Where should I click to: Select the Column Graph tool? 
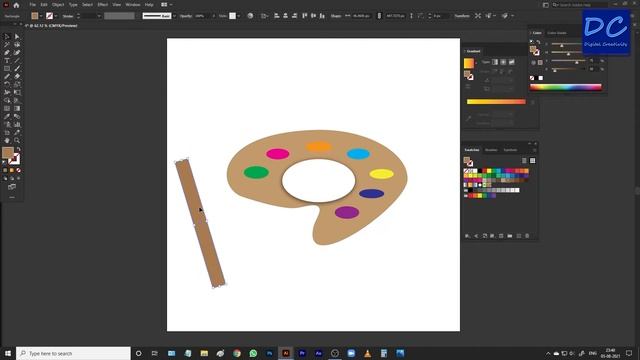pos(17,124)
